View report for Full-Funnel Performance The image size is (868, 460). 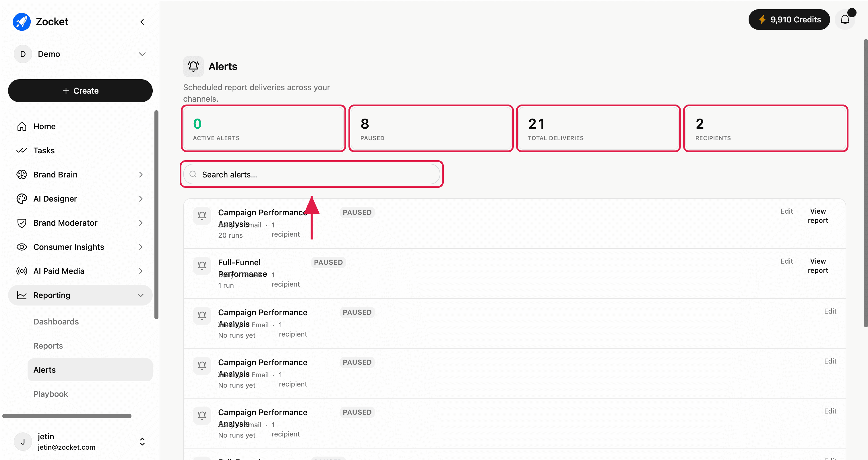pos(818,266)
